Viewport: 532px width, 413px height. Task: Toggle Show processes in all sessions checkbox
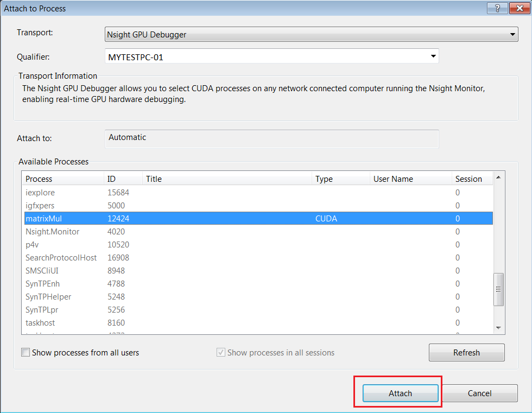221,353
